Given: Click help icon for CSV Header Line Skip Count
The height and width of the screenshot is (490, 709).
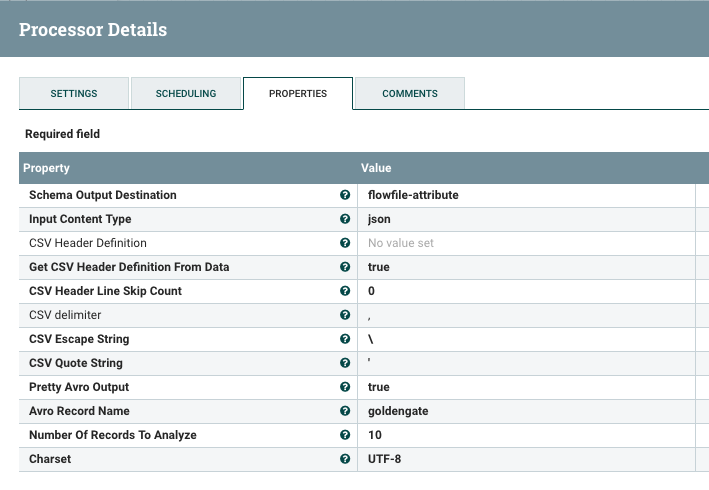Looking at the screenshot, I should [x=345, y=291].
